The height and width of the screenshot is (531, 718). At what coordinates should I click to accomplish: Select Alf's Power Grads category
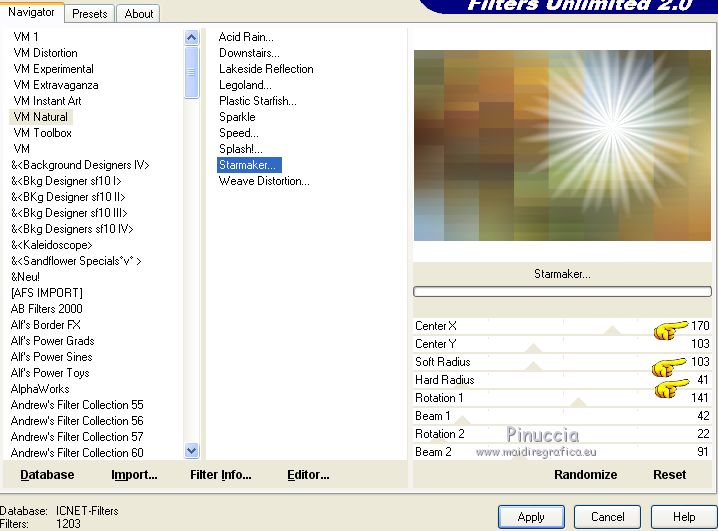click(x=53, y=341)
